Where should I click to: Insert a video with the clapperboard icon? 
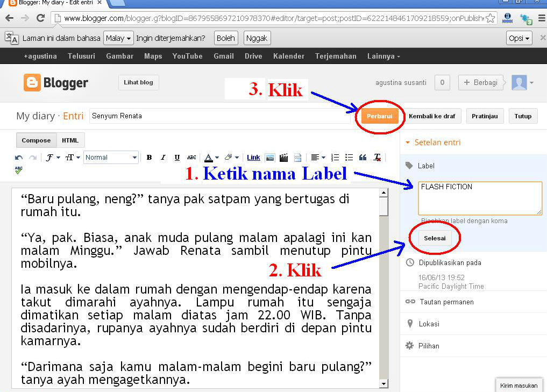pyautogui.click(x=283, y=158)
